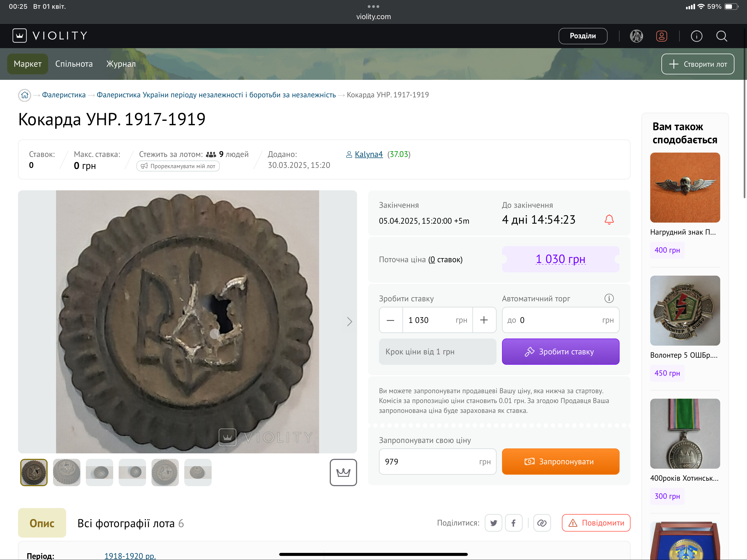Share the lot on Twitter
Image resolution: width=747 pixels, height=560 pixels.
[x=493, y=523]
